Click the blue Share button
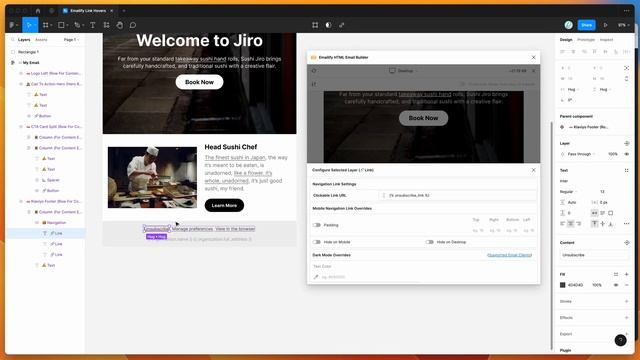Image resolution: width=640 pixels, height=360 pixels. click(587, 25)
